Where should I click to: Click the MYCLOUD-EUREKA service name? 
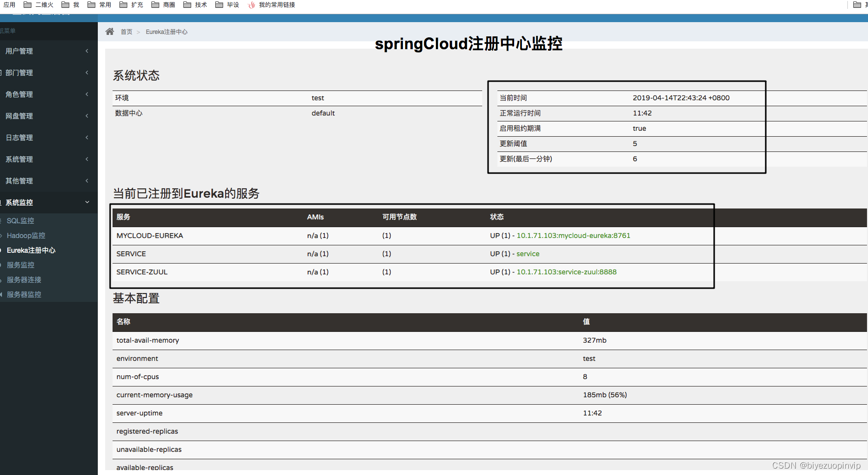pos(150,236)
